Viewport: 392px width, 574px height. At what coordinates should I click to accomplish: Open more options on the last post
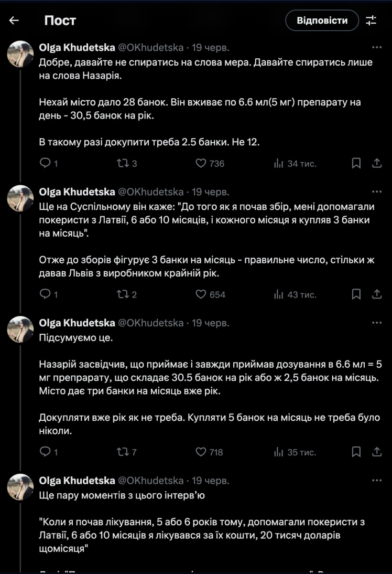pyautogui.click(x=376, y=480)
